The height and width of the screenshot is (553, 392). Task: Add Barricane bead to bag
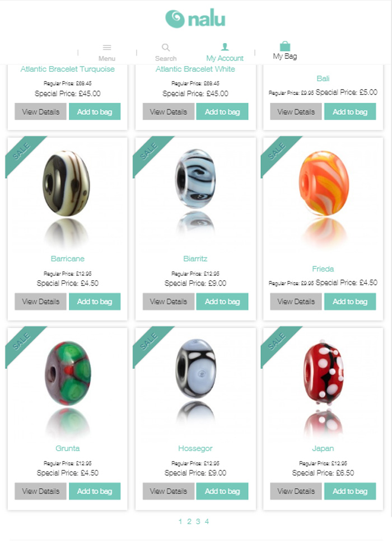(x=95, y=302)
